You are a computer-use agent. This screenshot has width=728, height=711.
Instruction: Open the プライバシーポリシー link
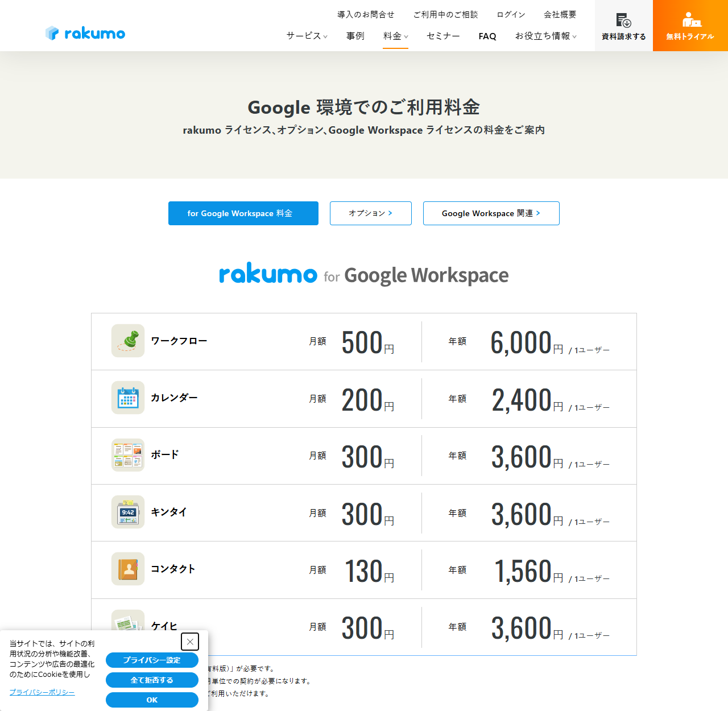[42, 692]
